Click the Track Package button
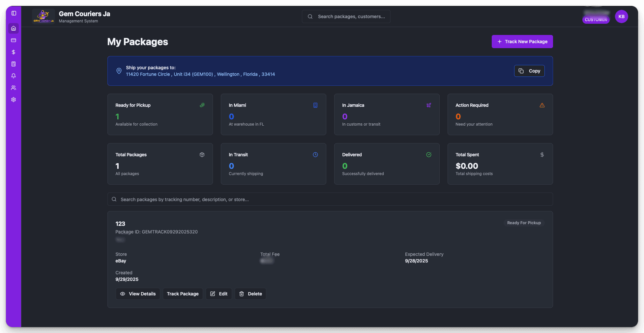The image size is (644, 333). point(183,294)
